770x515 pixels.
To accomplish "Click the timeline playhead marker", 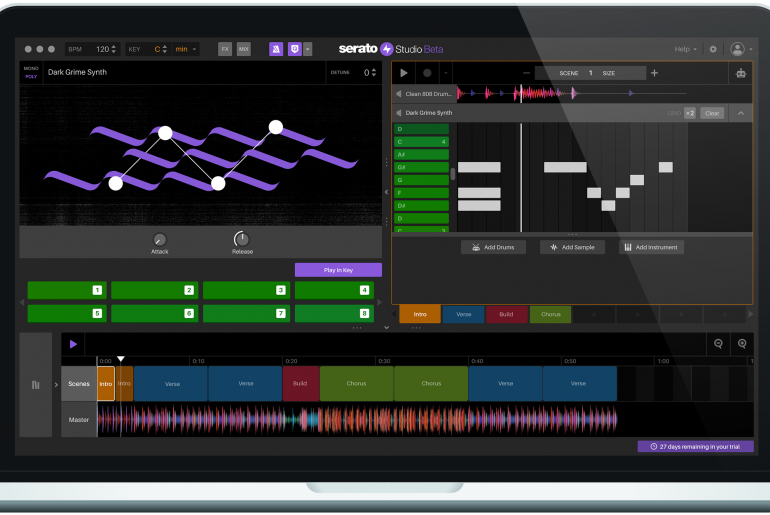I will [121, 359].
